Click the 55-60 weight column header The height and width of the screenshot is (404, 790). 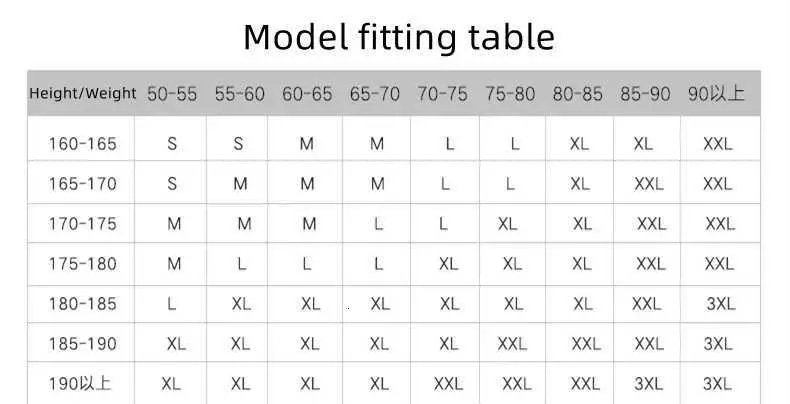[240, 94]
